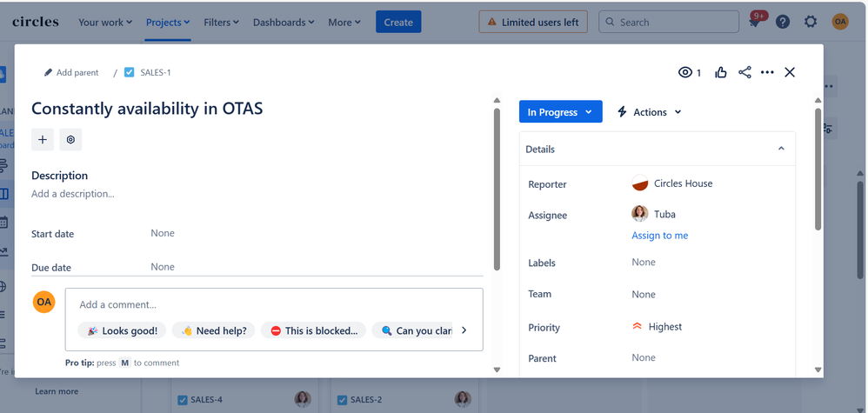Click the Add a comment field
This screenshot has width=868, height=413.
pos(274,304)
